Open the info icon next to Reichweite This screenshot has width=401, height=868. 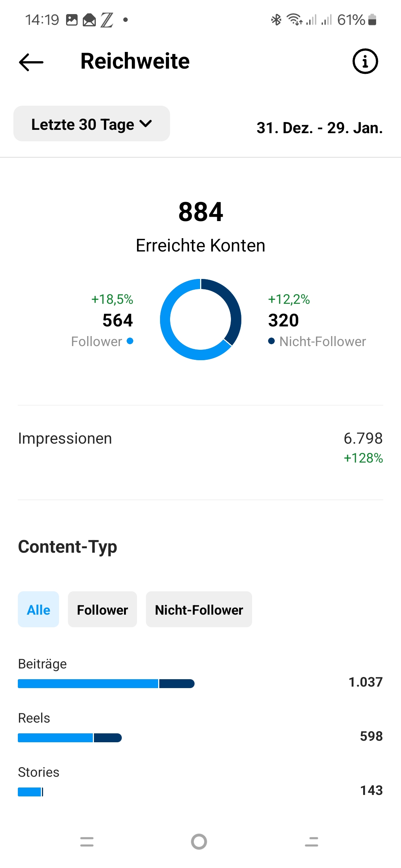pyautogui.click(x=366, y=62)
